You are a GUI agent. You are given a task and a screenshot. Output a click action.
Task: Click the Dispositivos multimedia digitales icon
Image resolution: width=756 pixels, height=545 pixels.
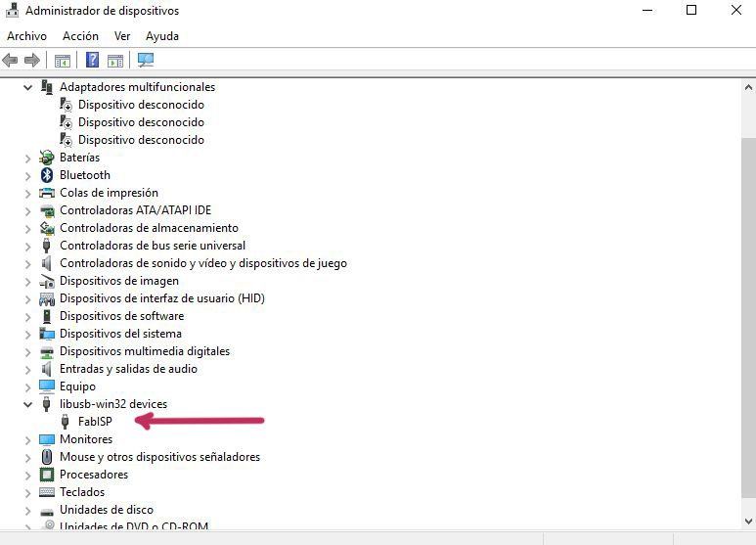pyautogui.click(x=47, y=351)
